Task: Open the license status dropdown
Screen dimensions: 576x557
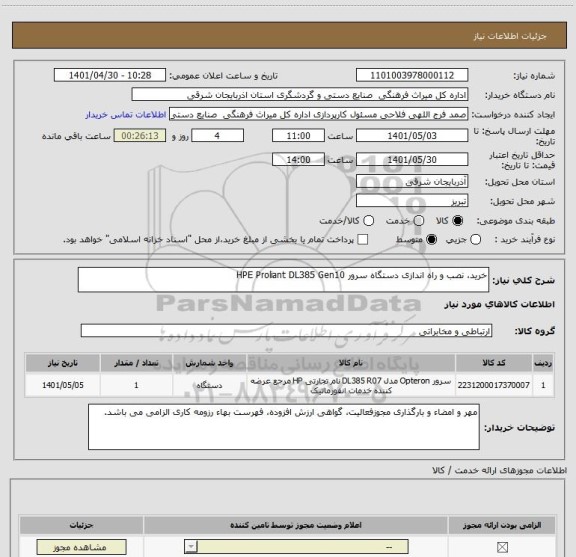Action: (x=296, y=547)
